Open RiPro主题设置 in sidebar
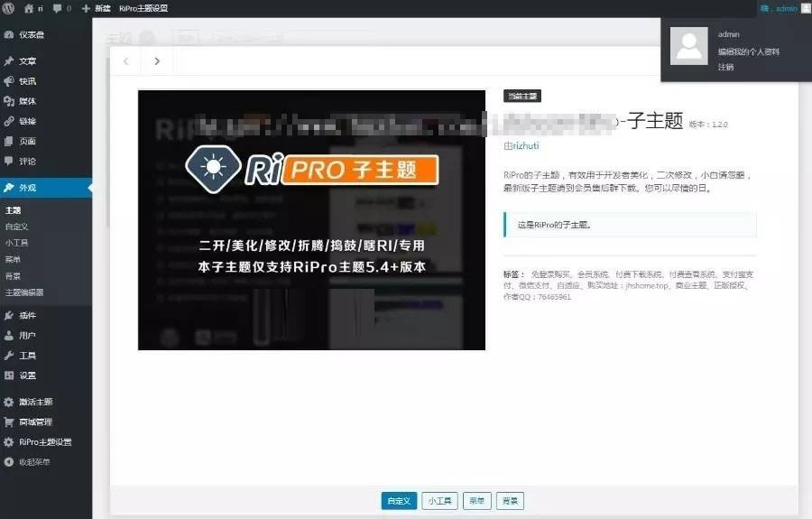Screen dimensions: 812x519 click(x=44, y=442)
